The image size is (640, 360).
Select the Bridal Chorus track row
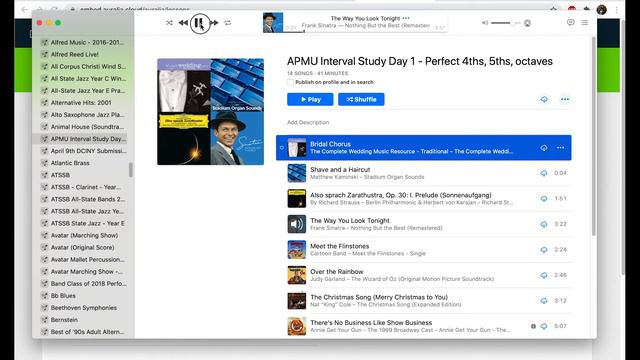[424, 148]
